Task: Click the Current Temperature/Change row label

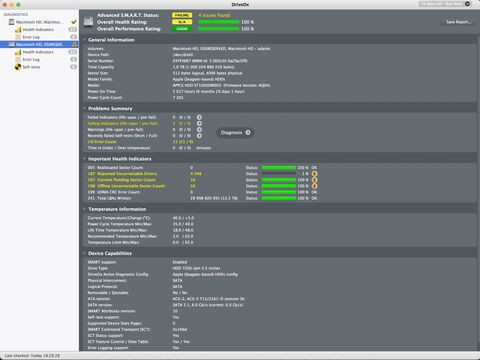Action: point(119,218)
